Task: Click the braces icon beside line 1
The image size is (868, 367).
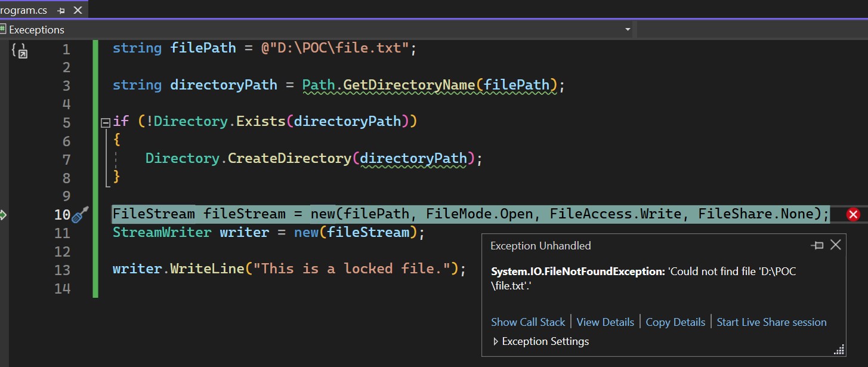Action: click(x=19, y=51)
